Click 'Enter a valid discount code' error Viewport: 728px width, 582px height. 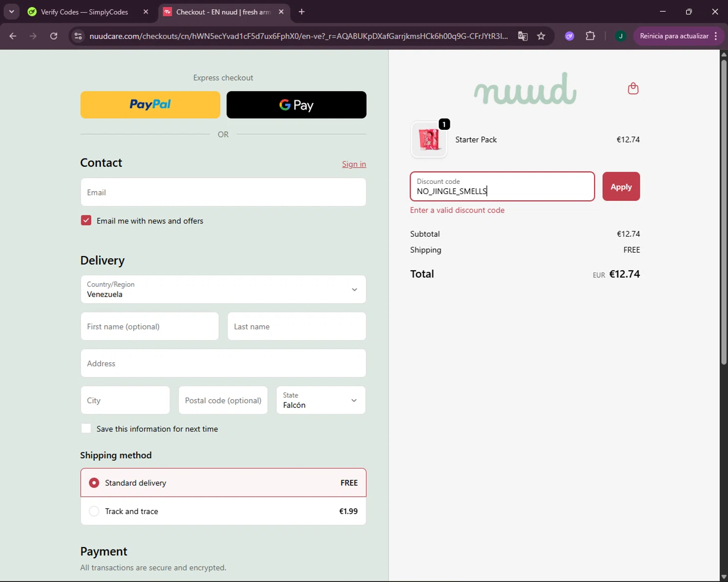[457, 210]
